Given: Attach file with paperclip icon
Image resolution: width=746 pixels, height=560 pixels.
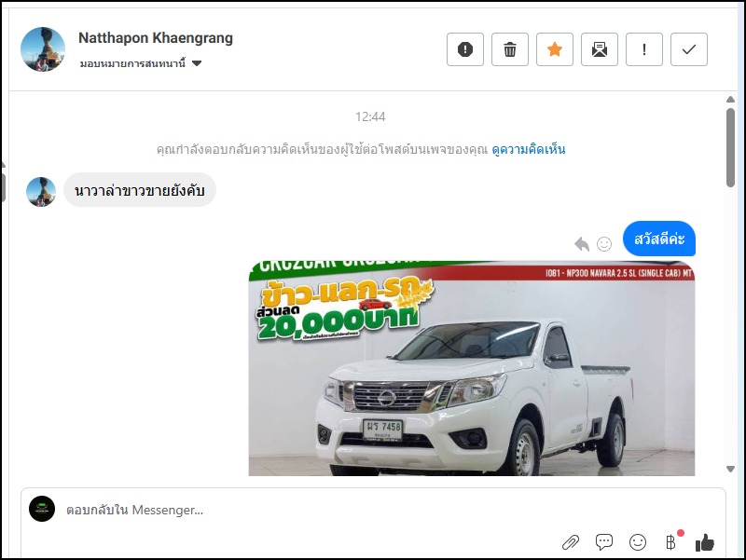Looking at the screenshot, I should pos(571,542).
